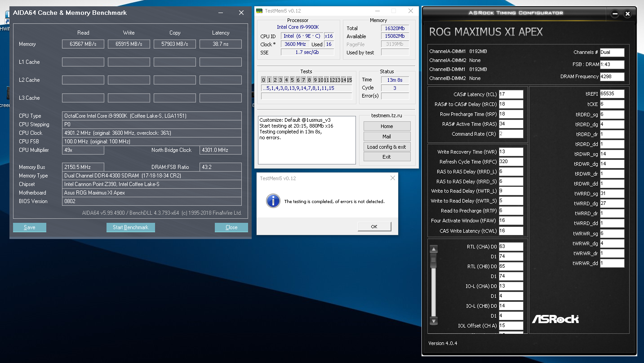Image resolution: width=644 pixels, height=363 pixels.
Task: Click the CAS# Latency (tCL) field
Action: click(x=511, y=94)
